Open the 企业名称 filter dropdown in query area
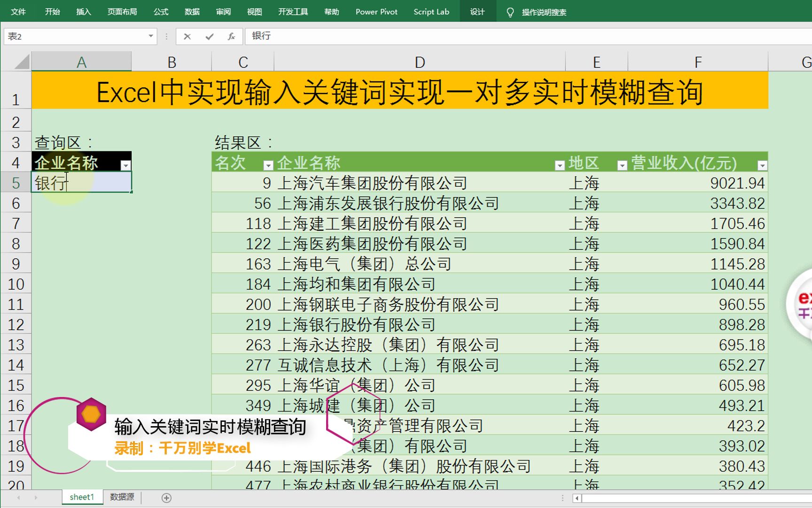812x508 pixels. click(x=125, y=166)
